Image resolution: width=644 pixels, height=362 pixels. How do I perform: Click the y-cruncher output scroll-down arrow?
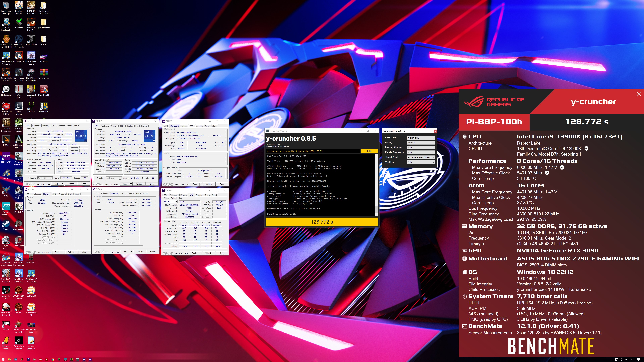point(376,215)
